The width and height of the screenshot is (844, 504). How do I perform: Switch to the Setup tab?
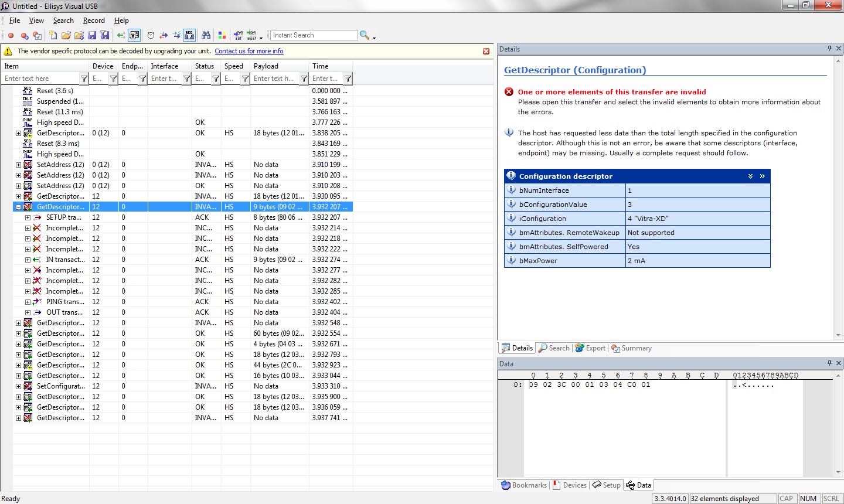[606, 485]
